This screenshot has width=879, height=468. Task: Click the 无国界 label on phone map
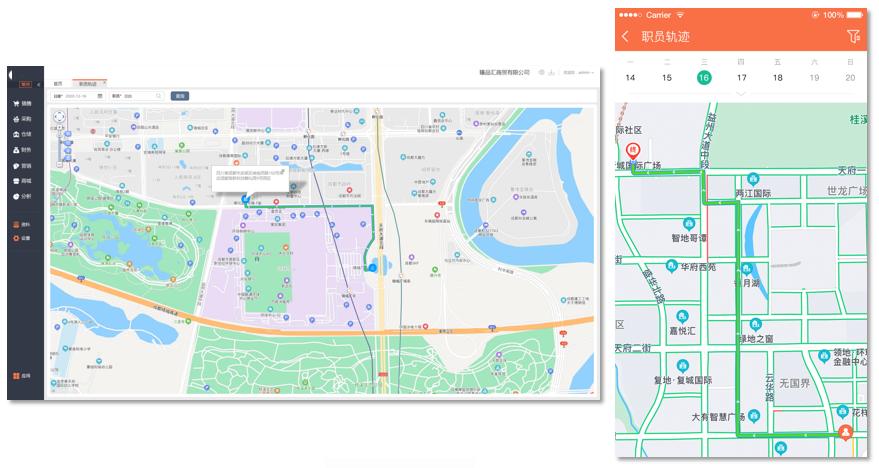794,383
